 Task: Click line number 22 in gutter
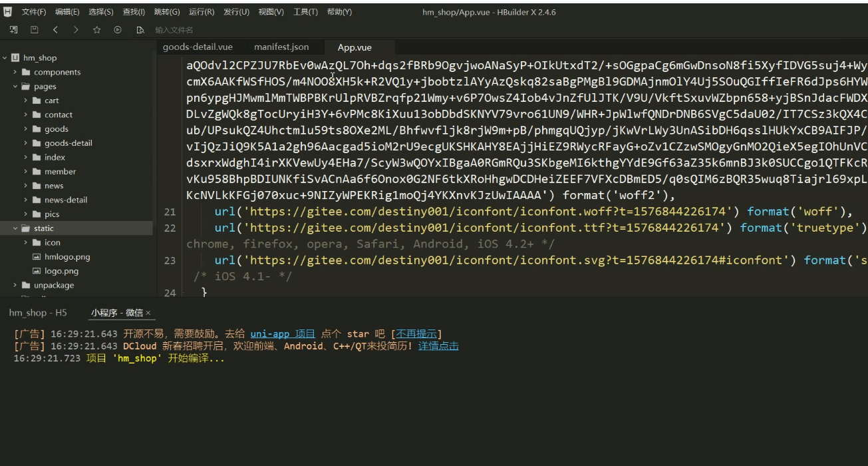(170, 228)
